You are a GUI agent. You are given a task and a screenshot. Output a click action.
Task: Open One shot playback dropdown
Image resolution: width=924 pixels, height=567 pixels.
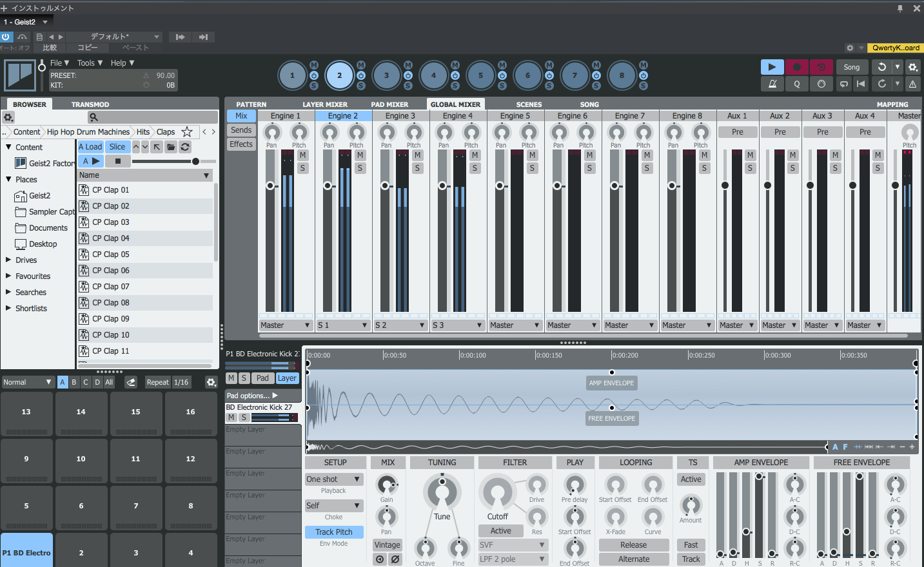point(334,479)
